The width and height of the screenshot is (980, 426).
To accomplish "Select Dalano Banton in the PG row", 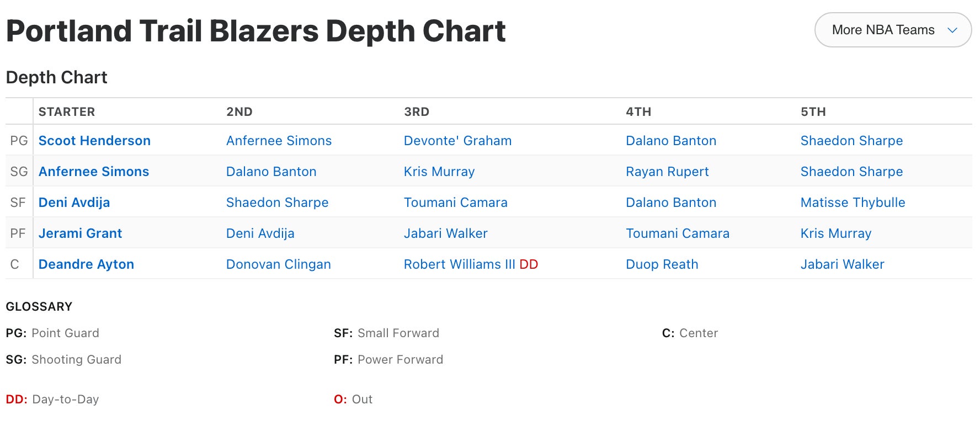I will (670, 141).
